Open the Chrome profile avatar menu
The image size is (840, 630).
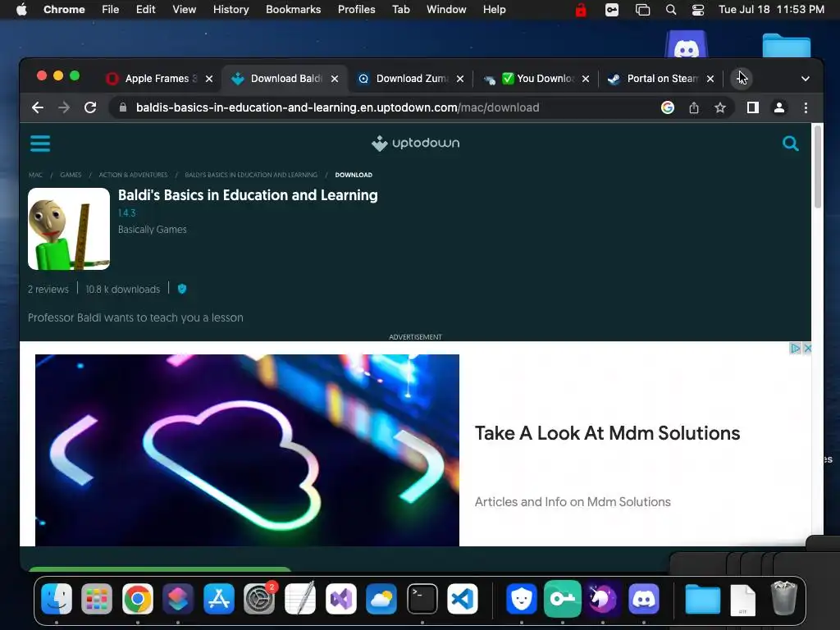[x=779, y=107]
